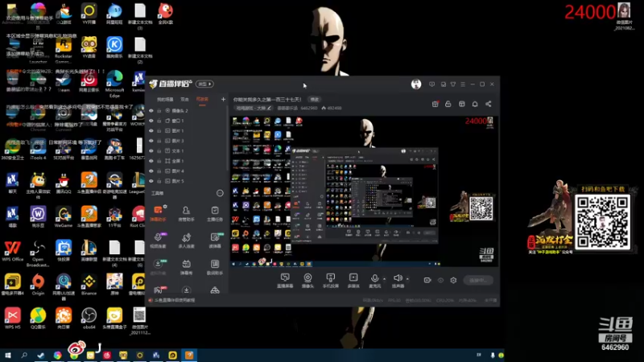The width and height of the screenshot is (644, 362).
Task: Click the greyed start streaming button
Action: (x=478, y=280)
